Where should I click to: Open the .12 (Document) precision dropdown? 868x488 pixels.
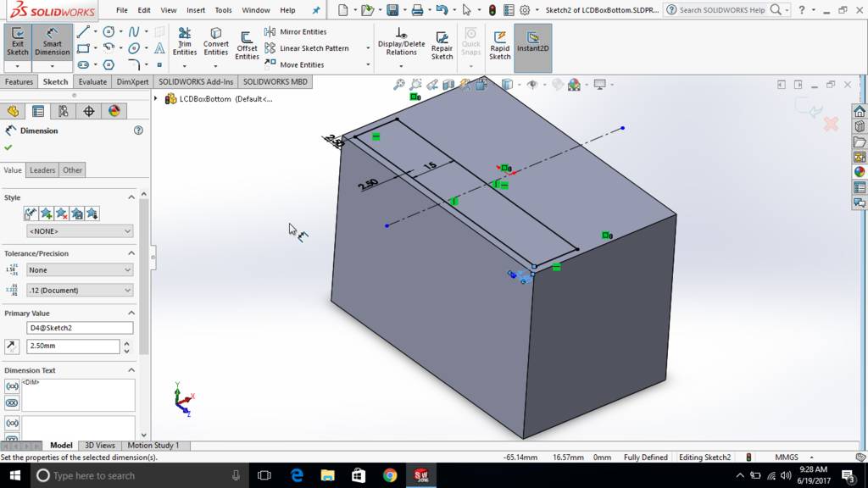click(x=80, y=290)
